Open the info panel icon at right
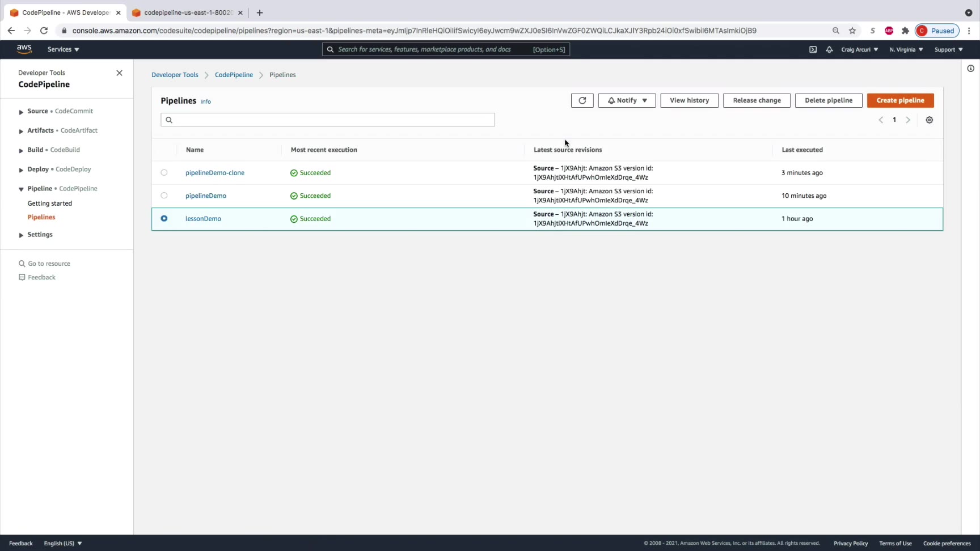The height and width of the screenshot is (551, 980). [x=970, y=69]
